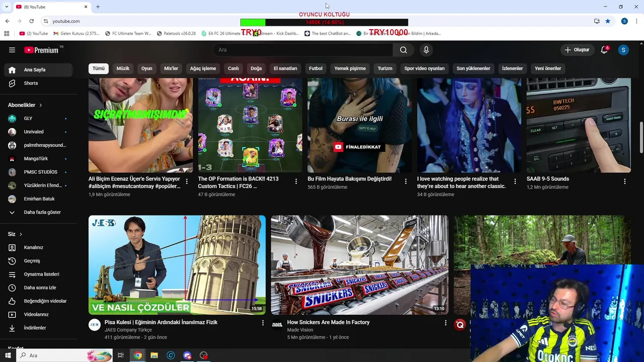Viewport: 644px width, 362px height.
Task: Open Paletools v26.0.28 bookmark
Action: pyautogui.click(x=176, y=34)
